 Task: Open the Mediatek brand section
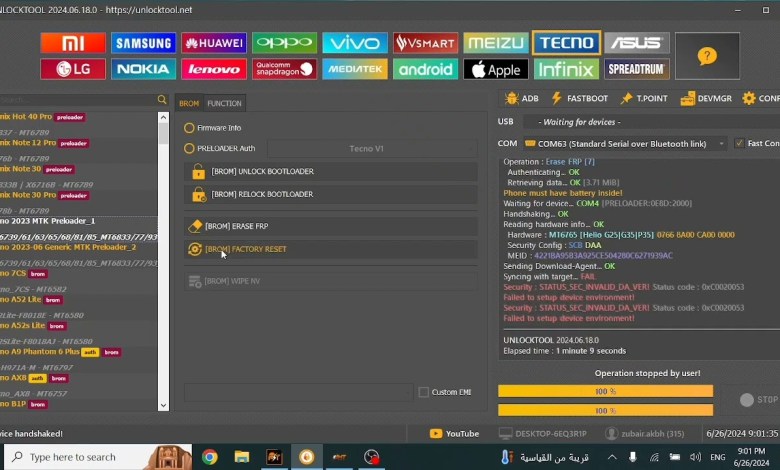click(355, 69)
